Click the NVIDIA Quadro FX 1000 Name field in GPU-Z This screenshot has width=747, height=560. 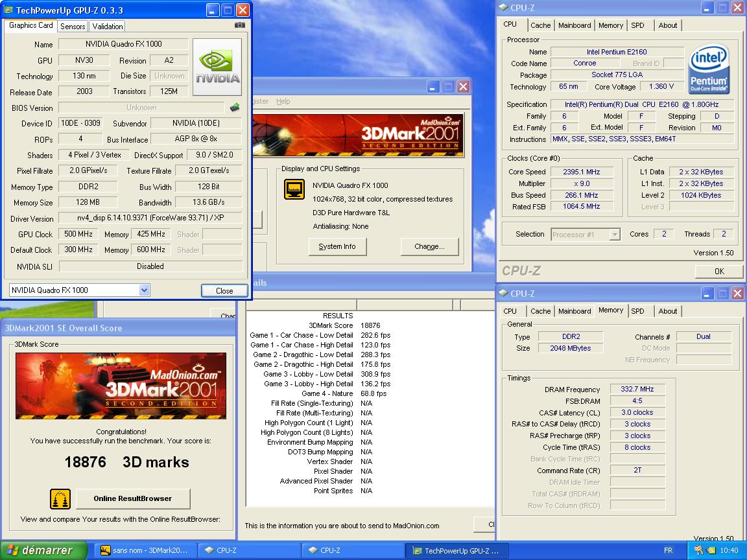[x=123, y=44]
